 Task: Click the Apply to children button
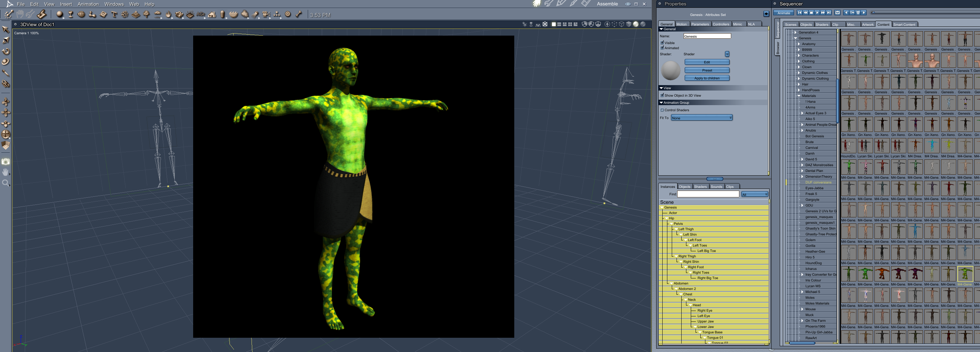tap(707, 78)
